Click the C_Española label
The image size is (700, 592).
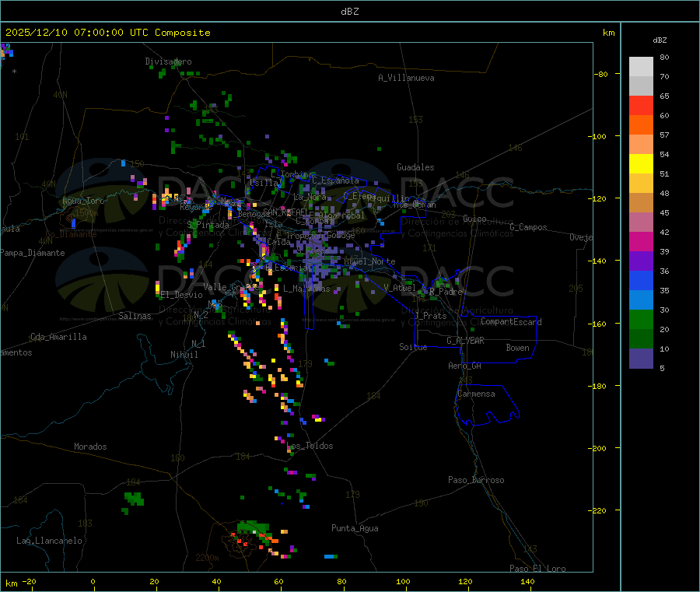(x=336, y=180)
